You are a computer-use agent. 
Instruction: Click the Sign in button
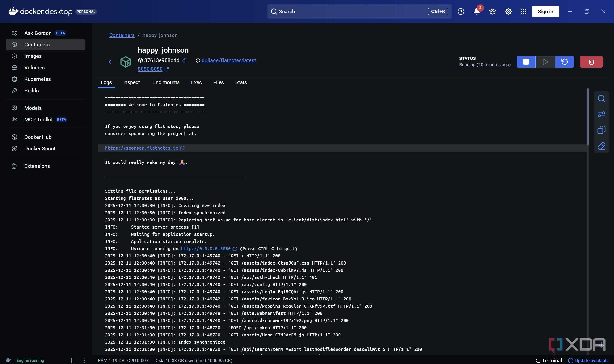click(x=545, y=12)
